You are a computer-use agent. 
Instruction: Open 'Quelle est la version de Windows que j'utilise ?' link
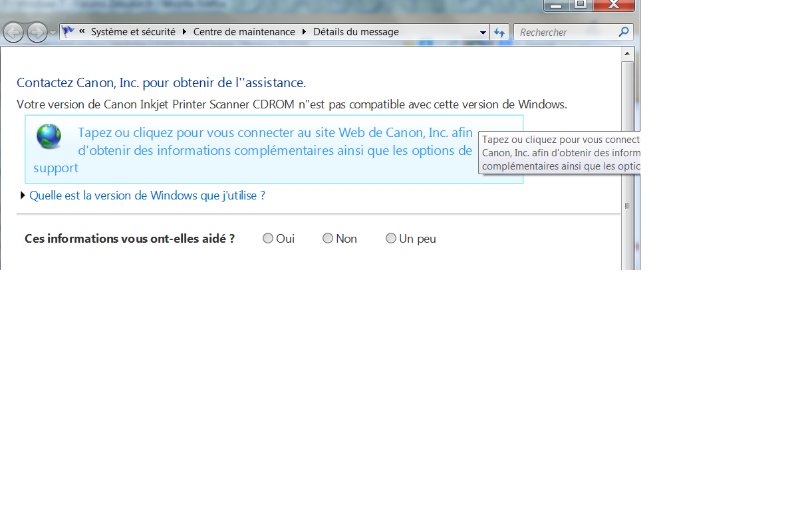tap(148, 196)
